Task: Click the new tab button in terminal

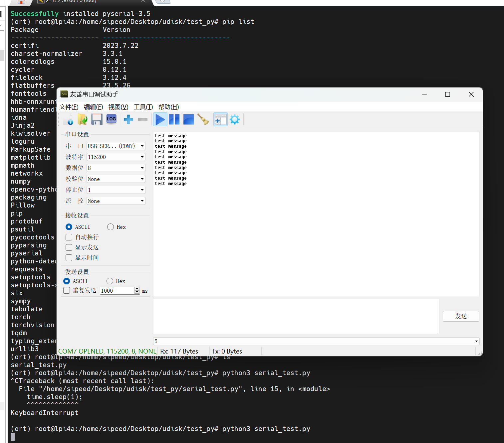Action: 163,1
